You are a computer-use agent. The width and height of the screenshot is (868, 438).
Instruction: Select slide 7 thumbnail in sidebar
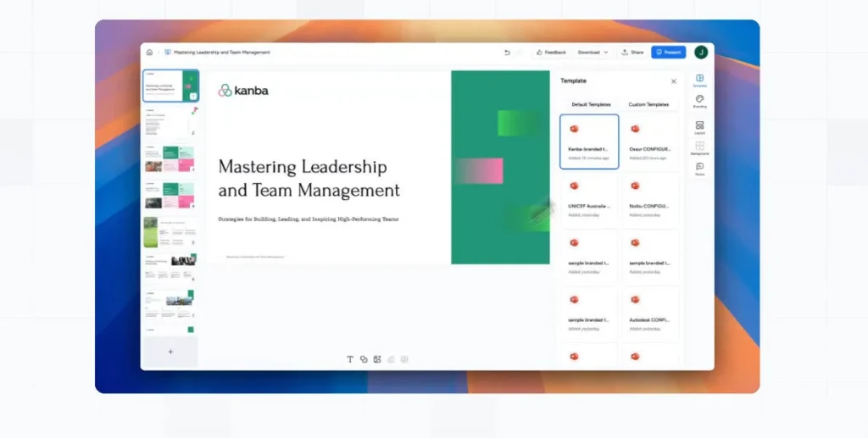click(x=170, y=305)
